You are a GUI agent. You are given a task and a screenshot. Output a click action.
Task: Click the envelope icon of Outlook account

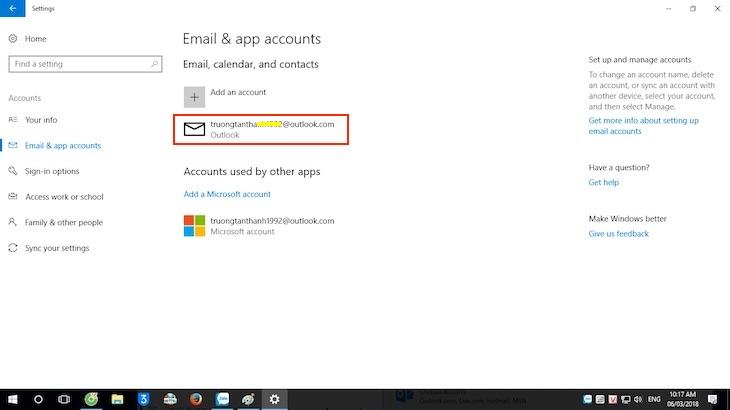194,129
